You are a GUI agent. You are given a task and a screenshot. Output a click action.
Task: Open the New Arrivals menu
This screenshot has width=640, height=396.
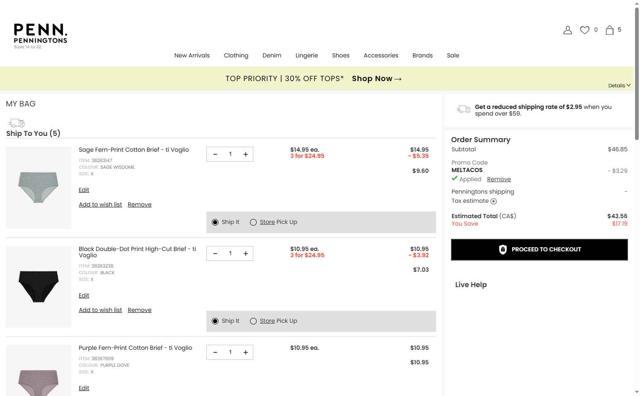pos(192,56)
